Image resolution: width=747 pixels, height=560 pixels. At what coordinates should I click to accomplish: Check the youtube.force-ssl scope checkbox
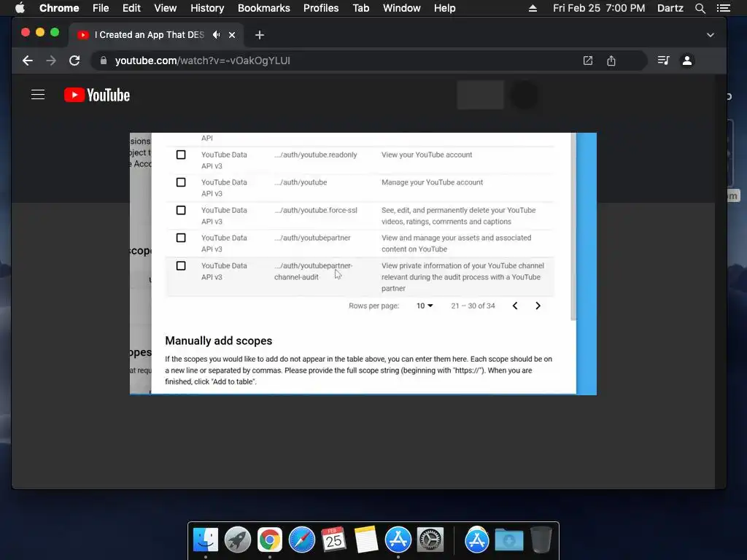181,210
